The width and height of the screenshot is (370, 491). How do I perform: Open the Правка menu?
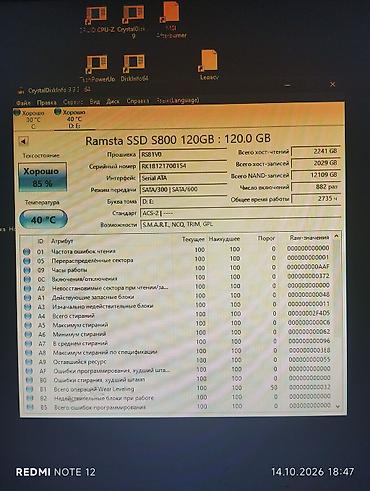click(x=46, y=102)
